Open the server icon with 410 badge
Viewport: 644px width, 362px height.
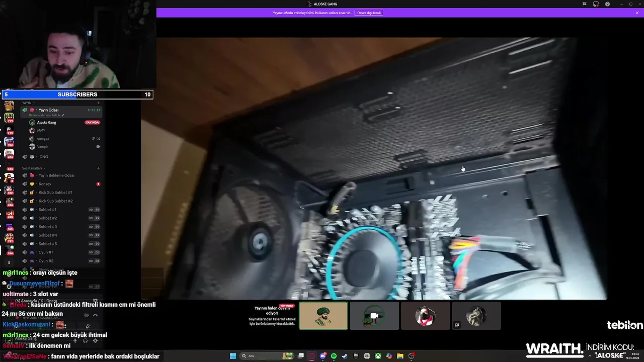pos(9,214)
